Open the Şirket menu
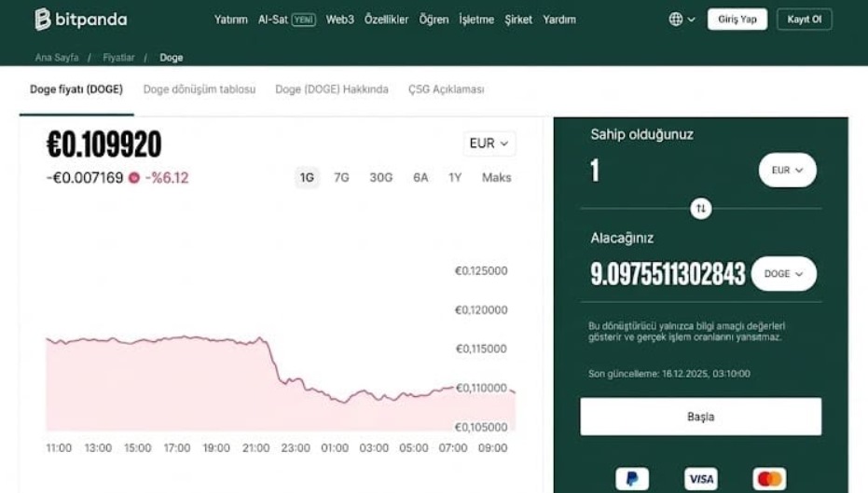This screenshot has width=868, height=493. click(x=518, y=20)
